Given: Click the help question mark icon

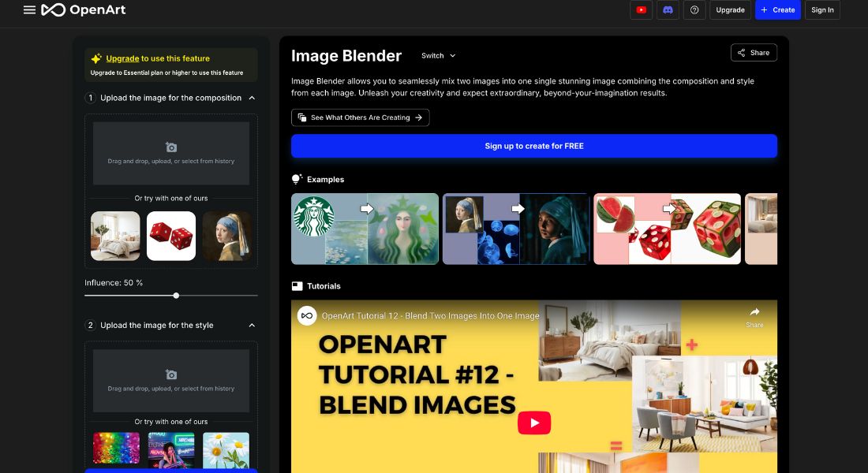Looking at the screenshot, I should coord(694,10).
